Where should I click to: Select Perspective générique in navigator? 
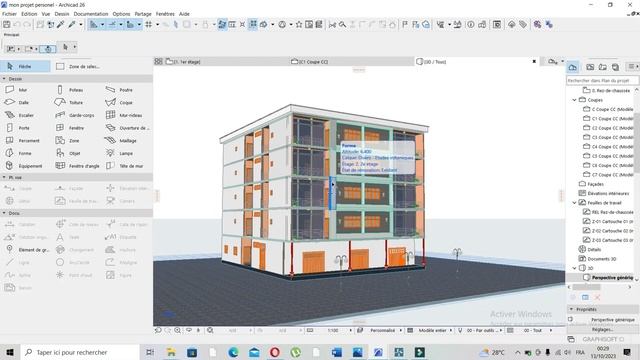[x=608, y=278]
